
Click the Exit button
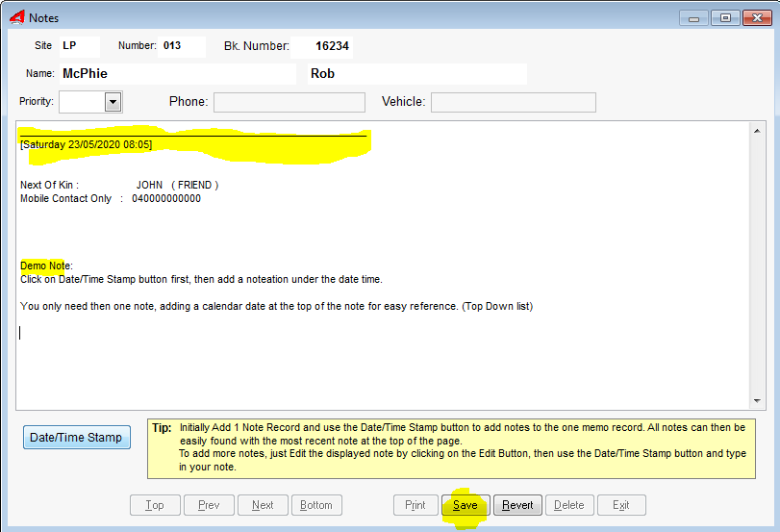click(621, 505)
